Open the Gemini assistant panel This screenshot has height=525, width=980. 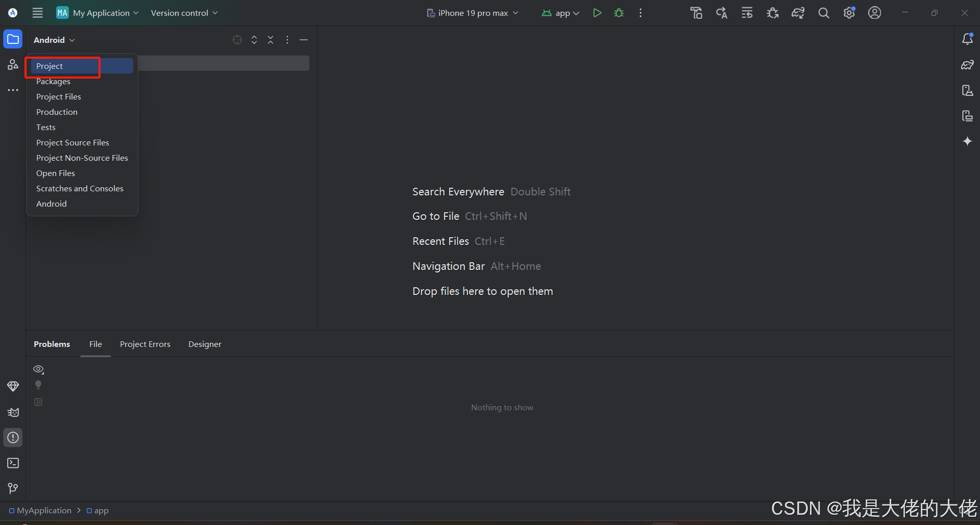coord(968,141)
